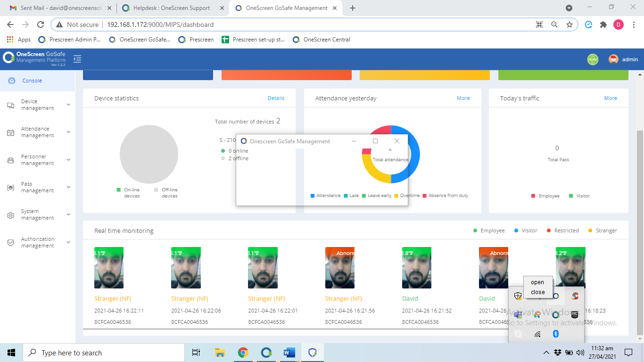
Task: Open Microsoft Word from the taskbar
Action: (x=289, y=353)
